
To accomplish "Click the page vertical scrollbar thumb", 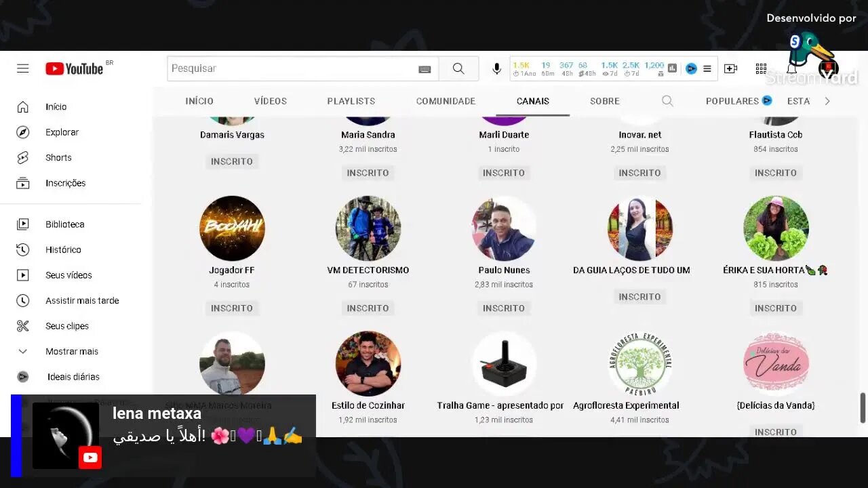I will click(863, 407).
